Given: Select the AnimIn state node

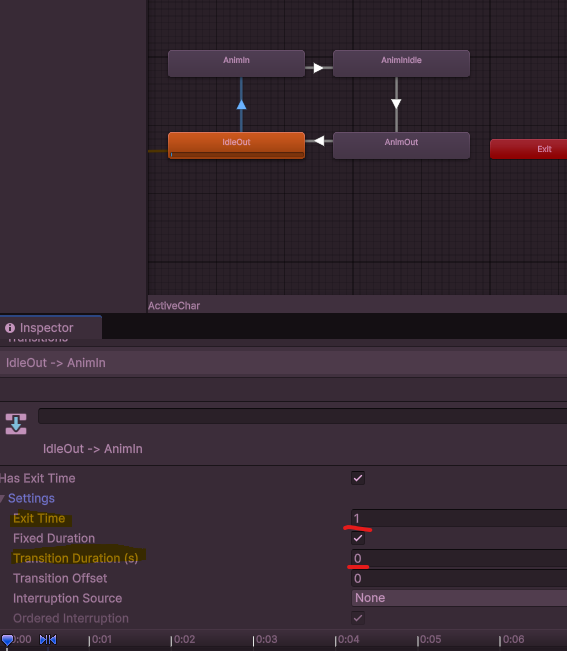Looking at the screenshot, I should [236, 63].
